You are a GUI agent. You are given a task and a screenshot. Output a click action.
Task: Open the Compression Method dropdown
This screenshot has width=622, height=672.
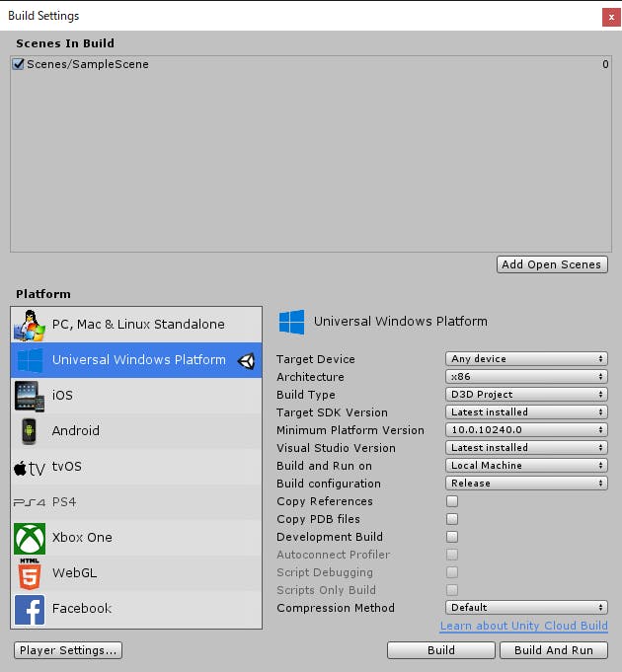point(526,608)
